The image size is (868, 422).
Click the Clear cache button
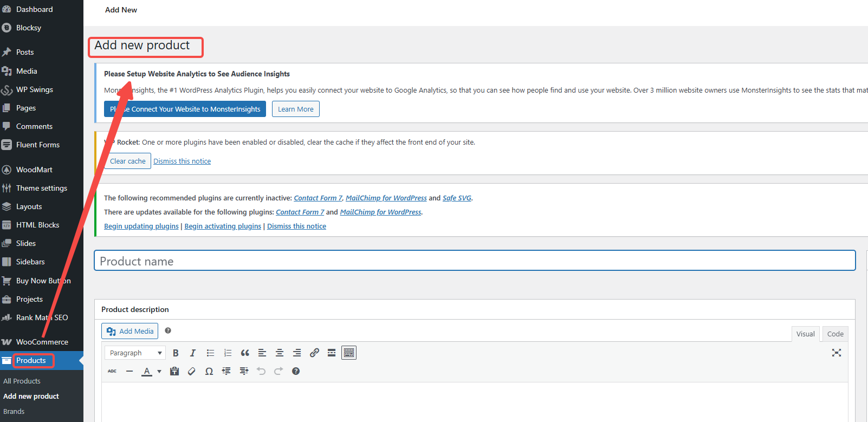(x=128, y=161)
